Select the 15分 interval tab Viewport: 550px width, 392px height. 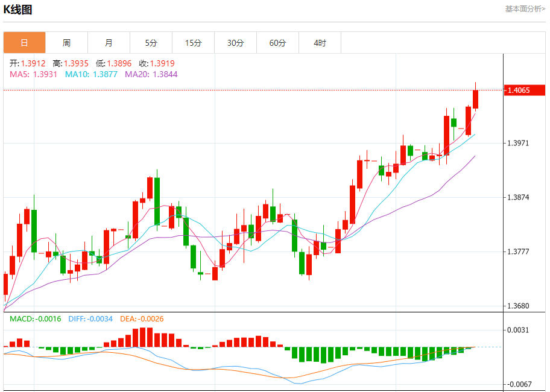click(x=193, y=43)
